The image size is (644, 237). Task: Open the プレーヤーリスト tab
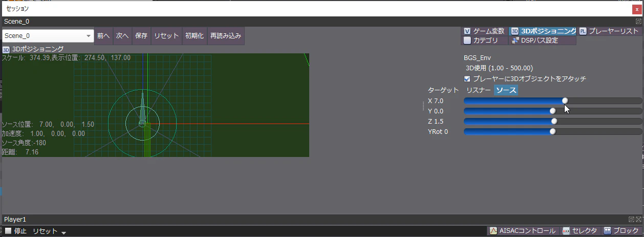coord(609,31)
